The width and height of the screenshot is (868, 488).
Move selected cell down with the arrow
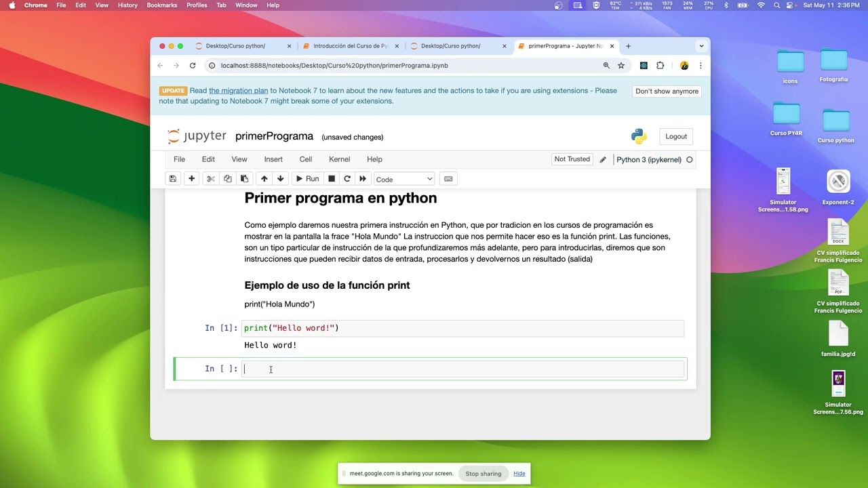coord(281,179)
